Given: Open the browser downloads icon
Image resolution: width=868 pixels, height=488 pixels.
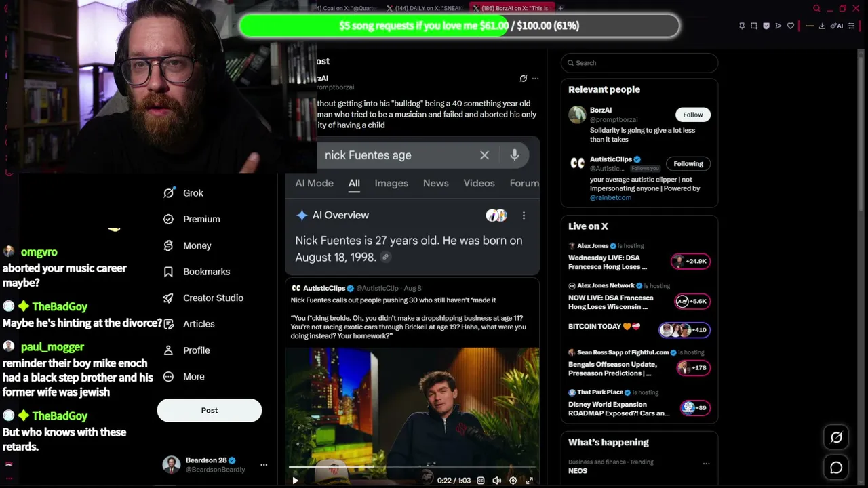Looking at the screenshot, I should [x=822, y=26].
